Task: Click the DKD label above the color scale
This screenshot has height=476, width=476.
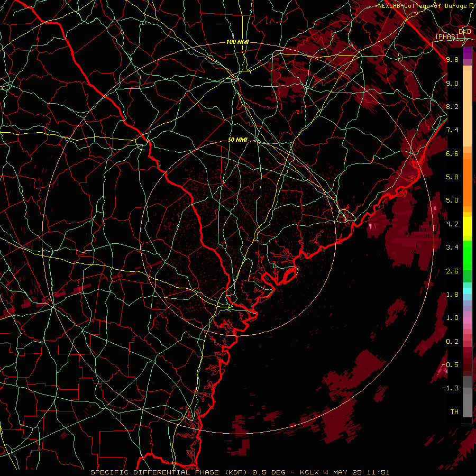Action: click(x=465, y=32)
